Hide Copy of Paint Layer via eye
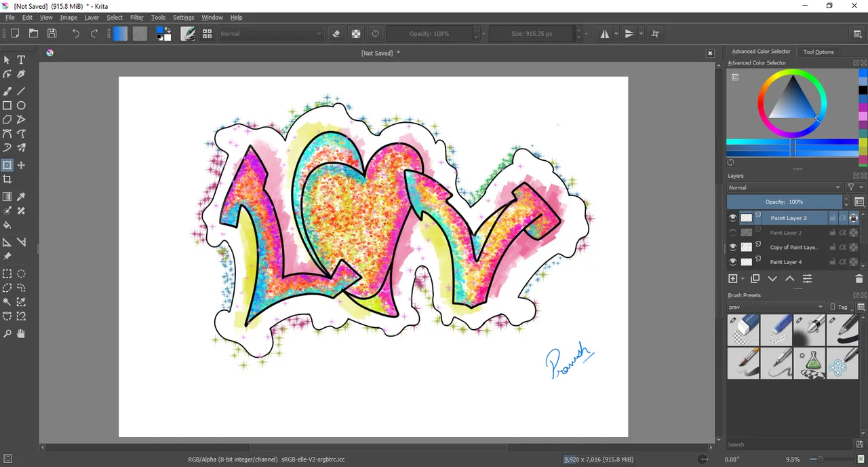The height and width of the screenshot is (467, 868). (x=732, y=247)
